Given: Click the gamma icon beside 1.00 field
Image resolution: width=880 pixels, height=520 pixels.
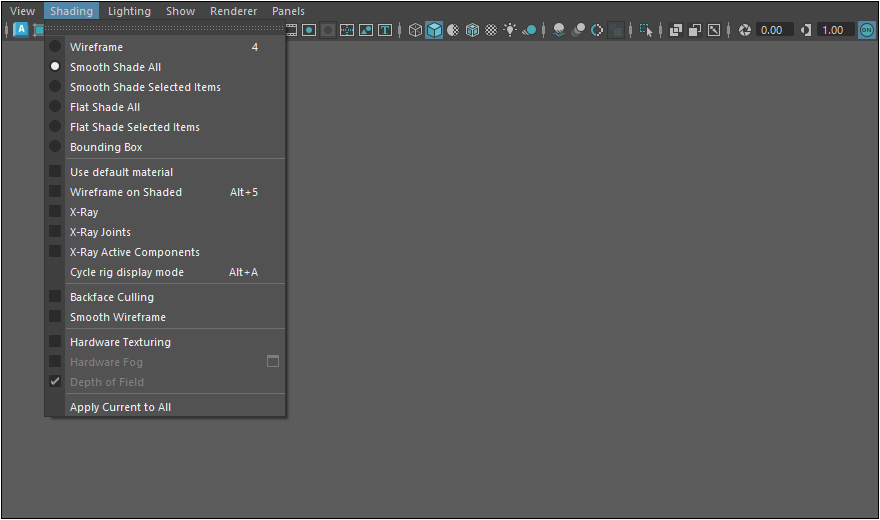Looking at the screenshot, I should (806, 30).
